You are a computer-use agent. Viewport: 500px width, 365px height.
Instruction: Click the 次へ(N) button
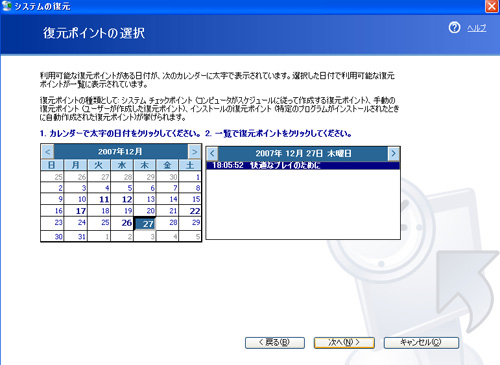[x=344, y=343]
